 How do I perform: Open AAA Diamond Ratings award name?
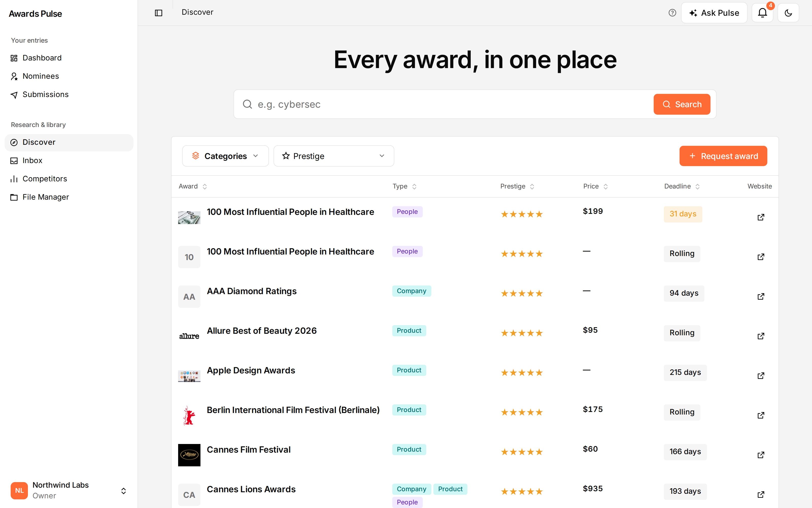[252, 291]
